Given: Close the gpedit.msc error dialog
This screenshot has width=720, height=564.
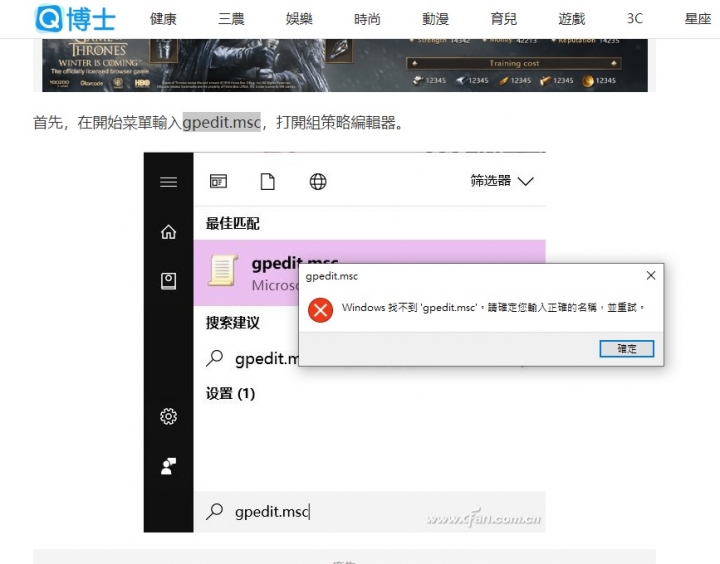Looking at the screenshot, I should [x=651, y=276].
